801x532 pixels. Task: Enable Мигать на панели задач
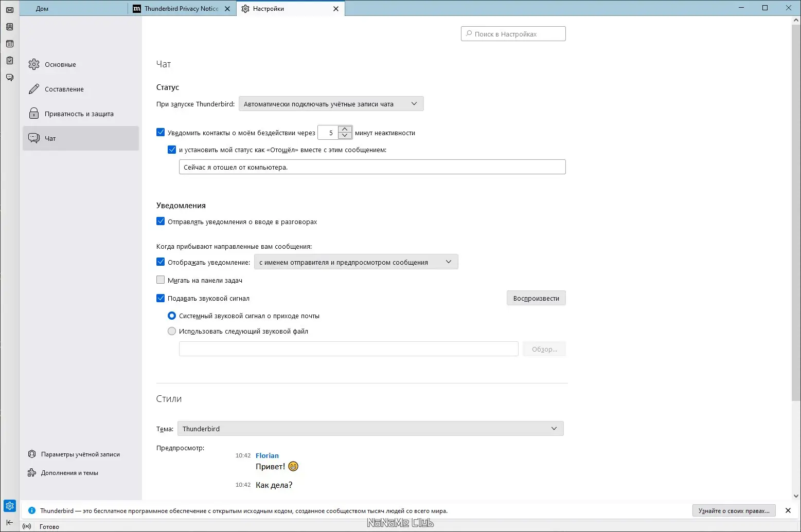(x=161, y=280)
